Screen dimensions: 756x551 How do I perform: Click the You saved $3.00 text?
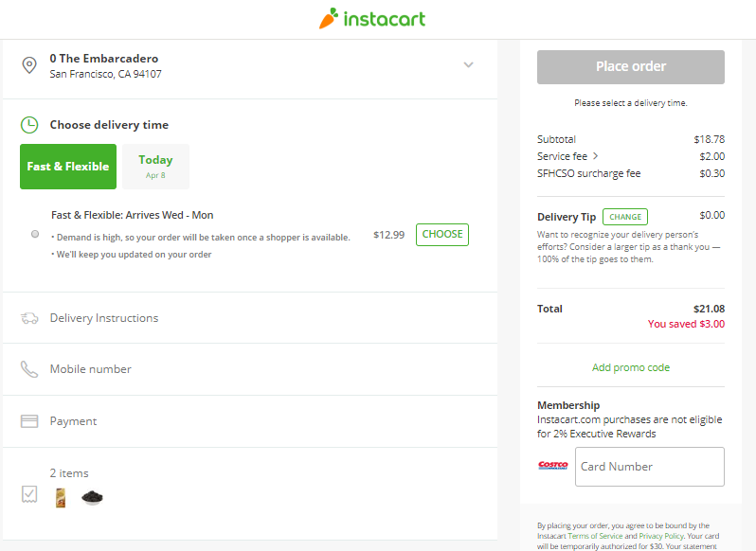[x=686, y=324]
